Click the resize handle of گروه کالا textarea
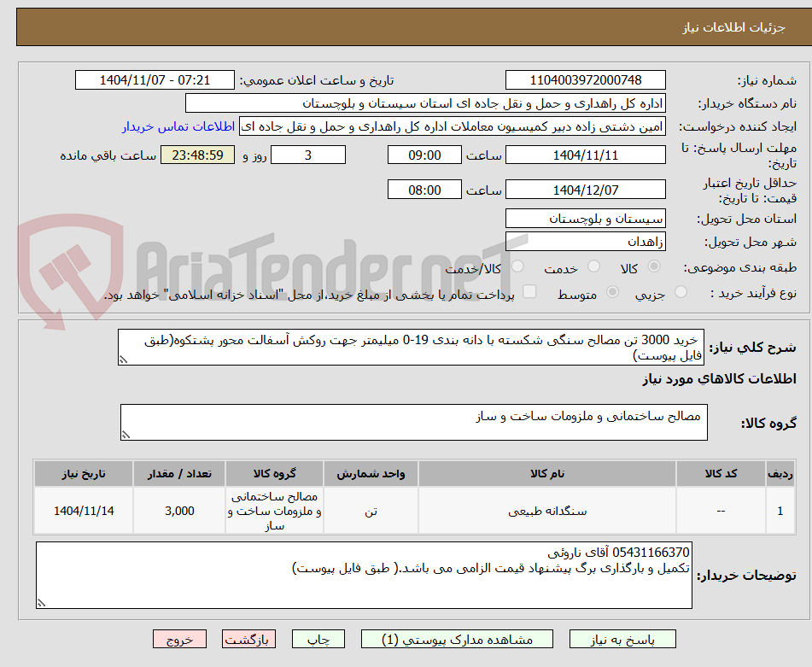 coord(126,436)
